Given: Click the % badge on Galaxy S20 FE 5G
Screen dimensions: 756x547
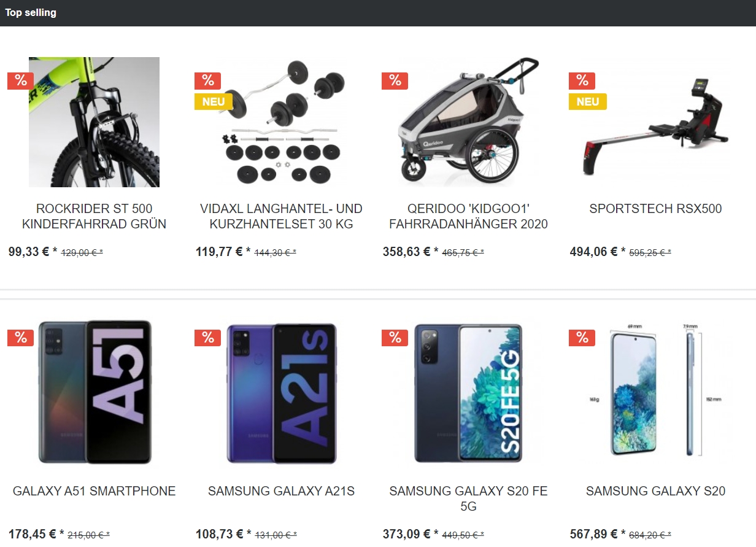Looking at the screenshot, I should (395, 338).
